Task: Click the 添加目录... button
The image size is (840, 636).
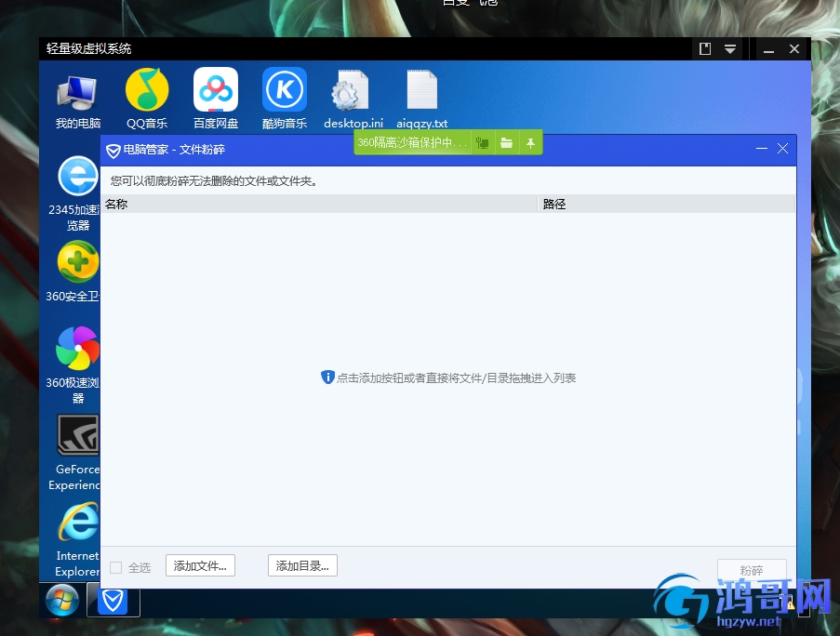Action: tap(302, 566)
